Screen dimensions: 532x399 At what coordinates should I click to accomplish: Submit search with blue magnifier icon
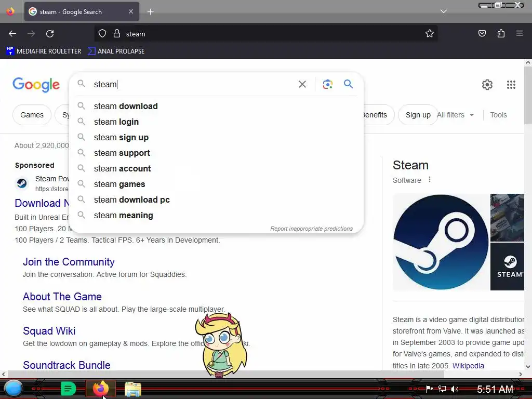pyautogui.click(x=348, y=84)
